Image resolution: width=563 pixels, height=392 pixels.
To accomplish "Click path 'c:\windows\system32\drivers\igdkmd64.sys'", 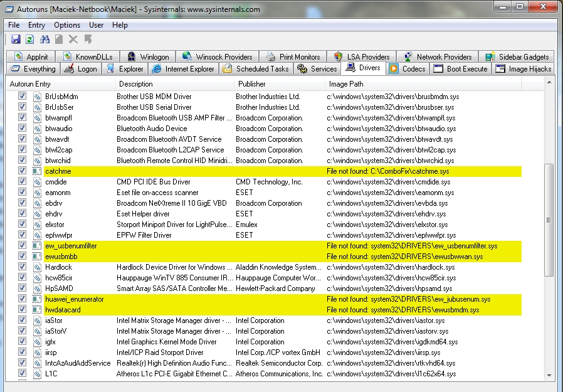I will point(392,342).
